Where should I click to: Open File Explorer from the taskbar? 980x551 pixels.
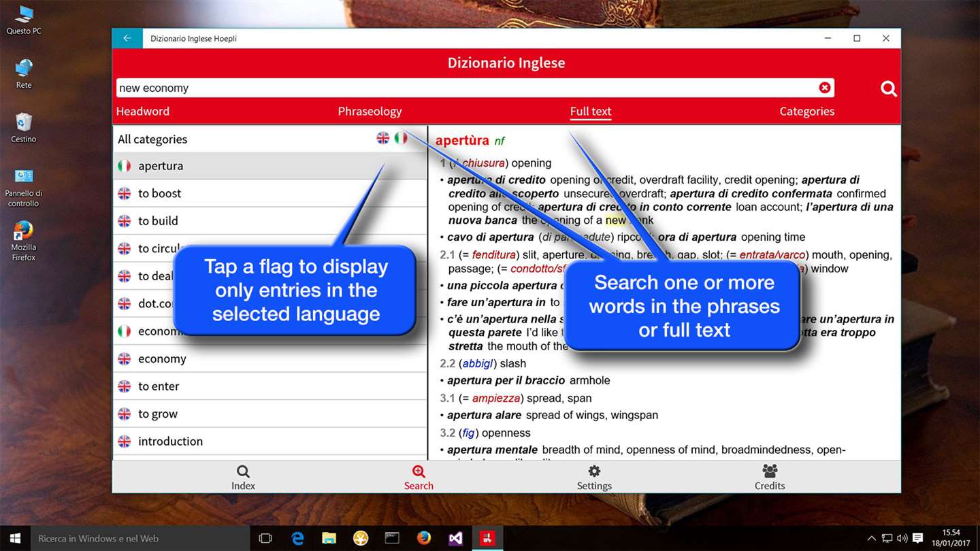click(x=329, y=538)
